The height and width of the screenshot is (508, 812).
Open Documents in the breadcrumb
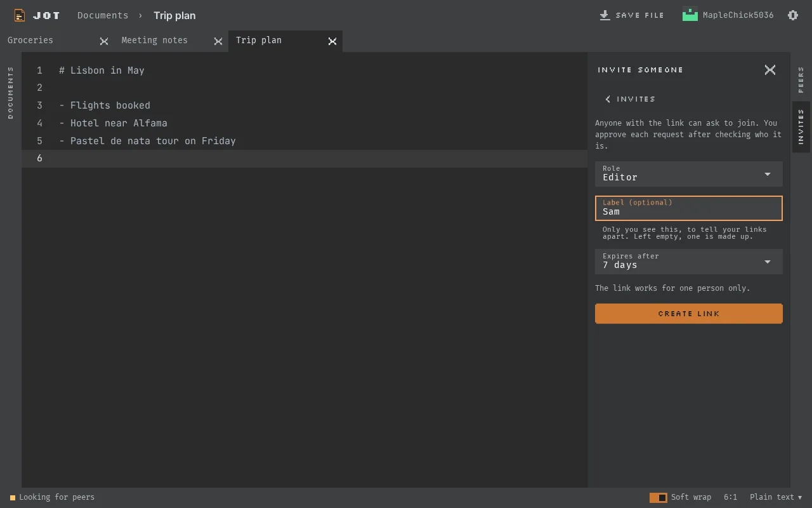(x=103, y=15)
